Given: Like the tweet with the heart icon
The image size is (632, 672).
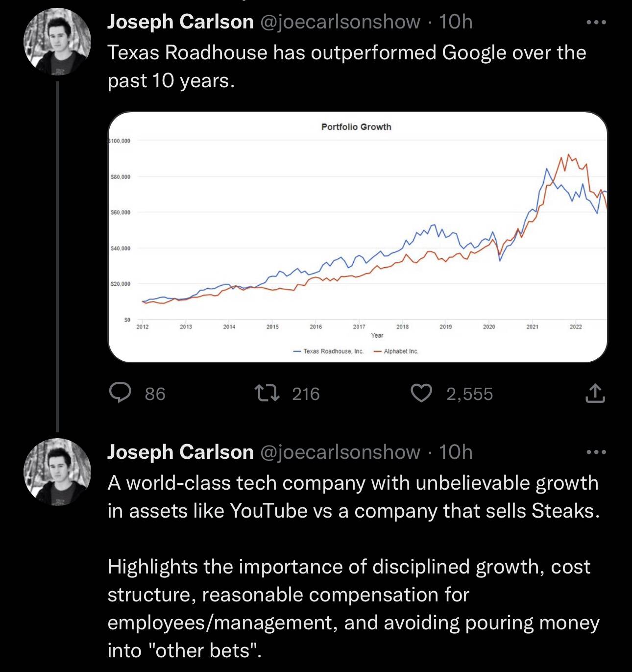Looking at the screenshot, I should coord(421,393).
